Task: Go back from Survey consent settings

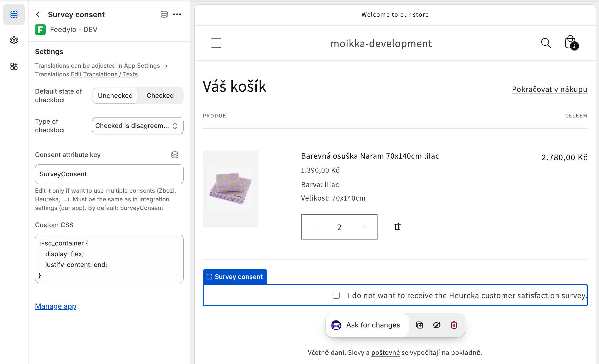Action: (x=38, y=15)
